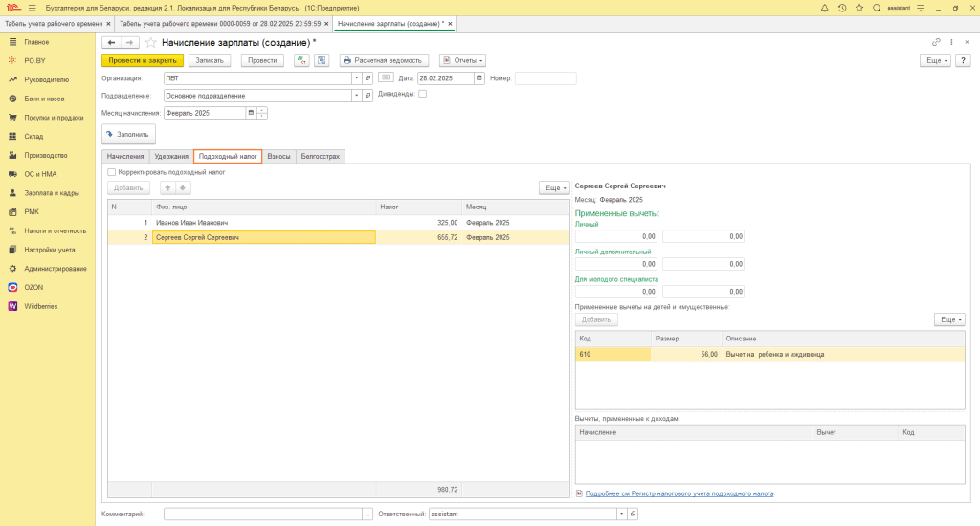This screenshot has width=980, height=526.
Task: Click the first Личный deduction field
Action: click(615, 237)
